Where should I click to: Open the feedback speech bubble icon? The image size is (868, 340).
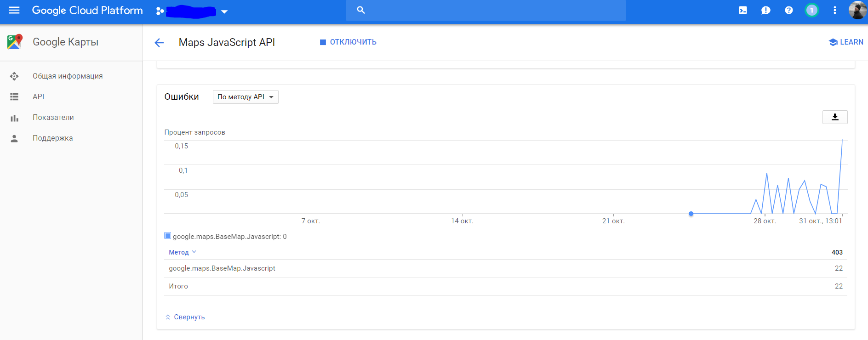pos(766,10)
